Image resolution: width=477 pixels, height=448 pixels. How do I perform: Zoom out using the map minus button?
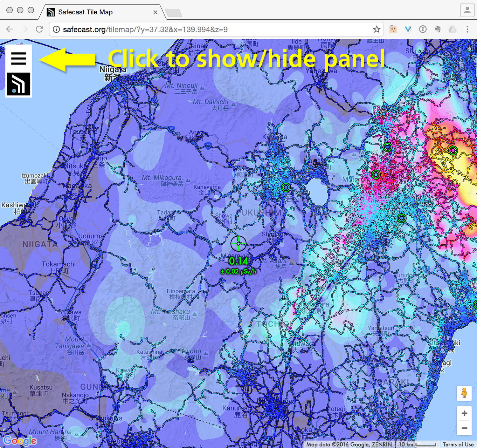pyautogui.click(x=464, y=428)
